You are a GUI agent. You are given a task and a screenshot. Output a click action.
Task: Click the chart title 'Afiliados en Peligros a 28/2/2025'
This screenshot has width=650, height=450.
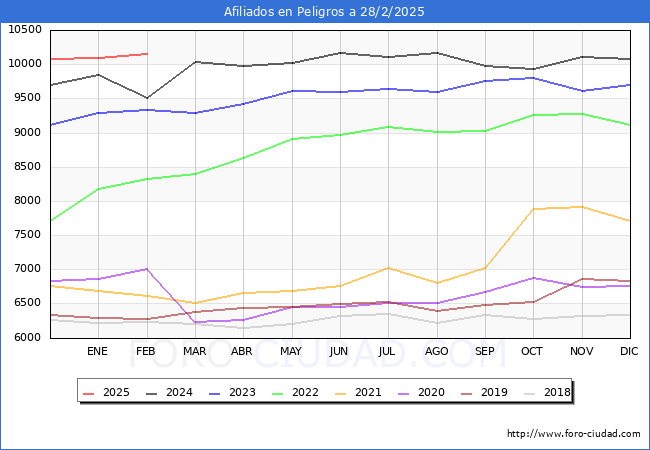click(x=324, y=12)
